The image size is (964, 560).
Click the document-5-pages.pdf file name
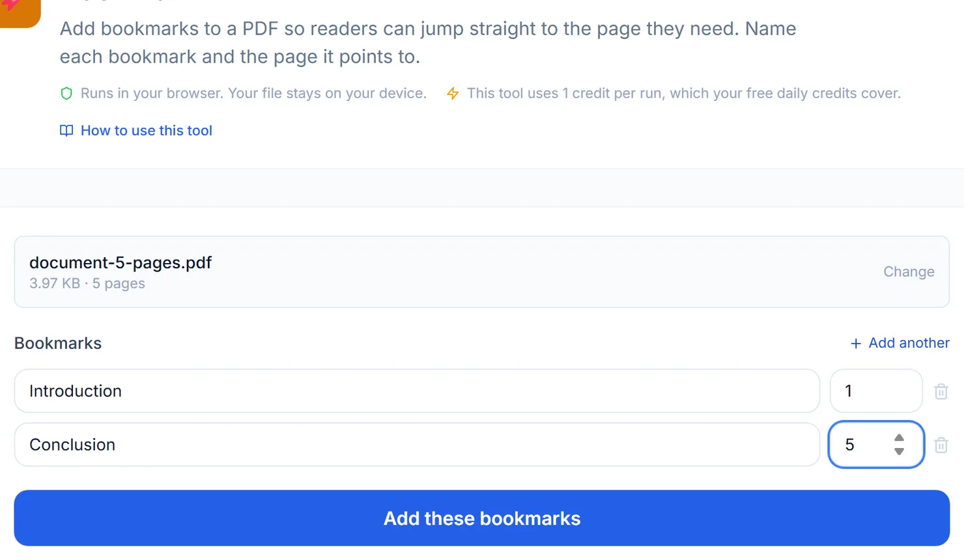coord(120,262)
